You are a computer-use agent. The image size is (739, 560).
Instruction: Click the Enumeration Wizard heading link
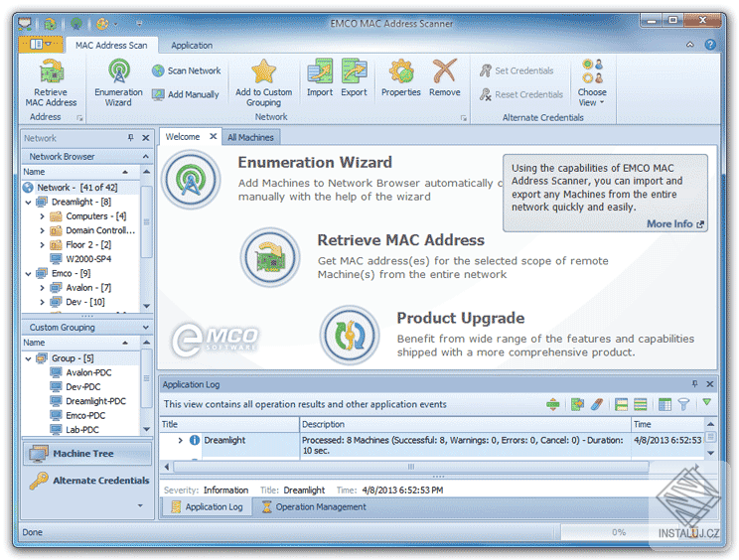(314, 163)
